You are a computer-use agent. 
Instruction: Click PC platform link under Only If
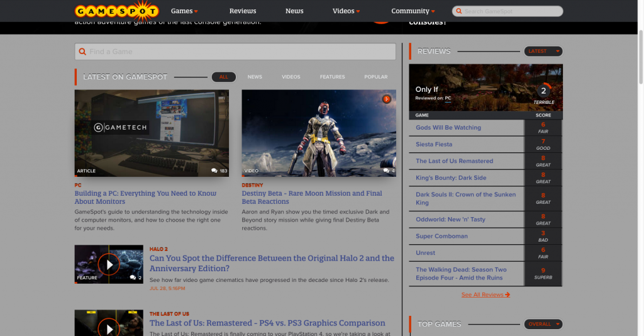tap(448, 98)
